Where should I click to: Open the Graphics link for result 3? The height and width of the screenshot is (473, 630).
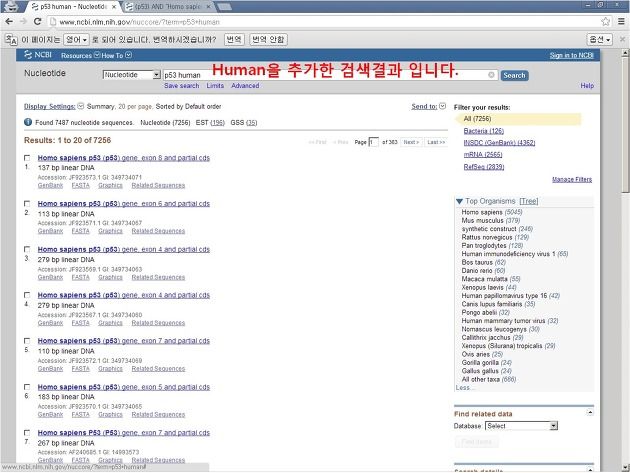(x=110, y=277)
